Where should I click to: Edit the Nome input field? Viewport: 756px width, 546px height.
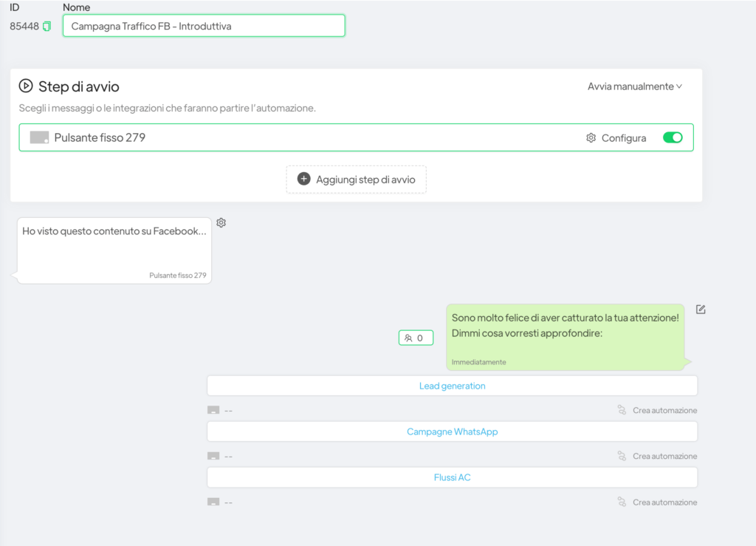point(204,26)
